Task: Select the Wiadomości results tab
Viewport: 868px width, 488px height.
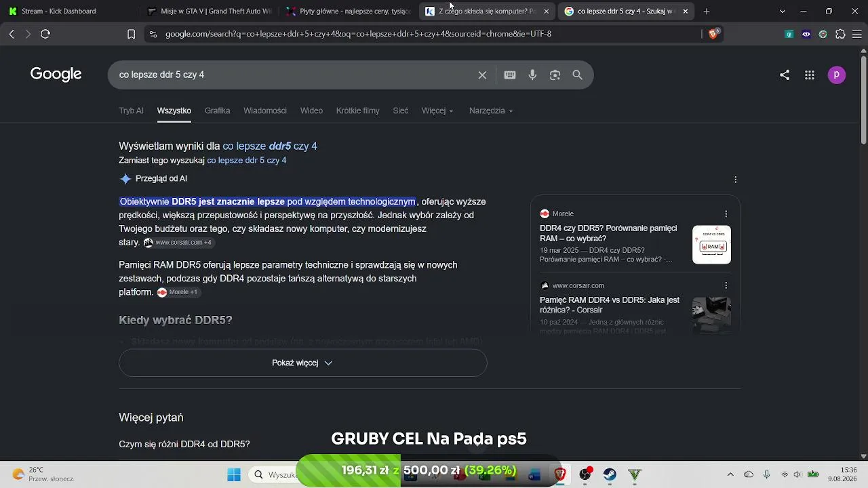Action: click(x=265, y=110)
